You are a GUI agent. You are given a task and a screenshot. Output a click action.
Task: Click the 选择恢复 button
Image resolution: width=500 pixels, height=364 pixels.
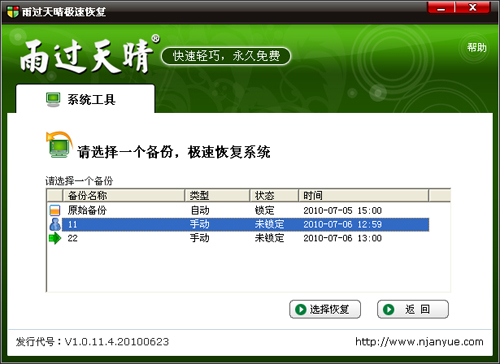[325, 309]
